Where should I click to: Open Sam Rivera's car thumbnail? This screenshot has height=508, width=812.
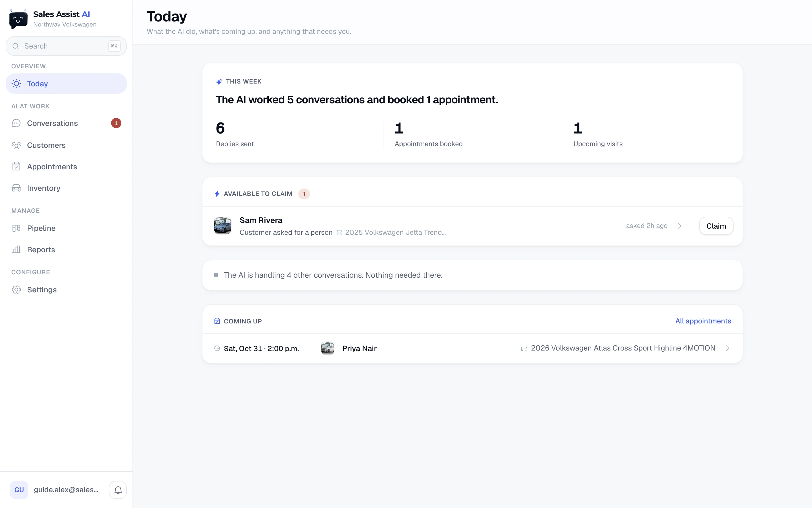click(x=223, y=226)
